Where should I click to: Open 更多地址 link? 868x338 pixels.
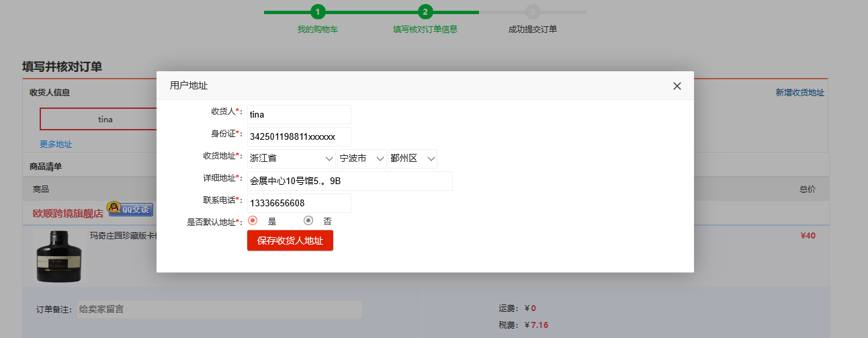[x=56, y=144]
